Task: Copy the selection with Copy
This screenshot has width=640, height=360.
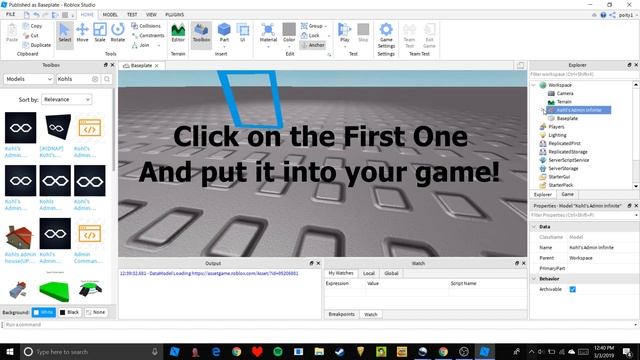Action: [x=33, y=26]
